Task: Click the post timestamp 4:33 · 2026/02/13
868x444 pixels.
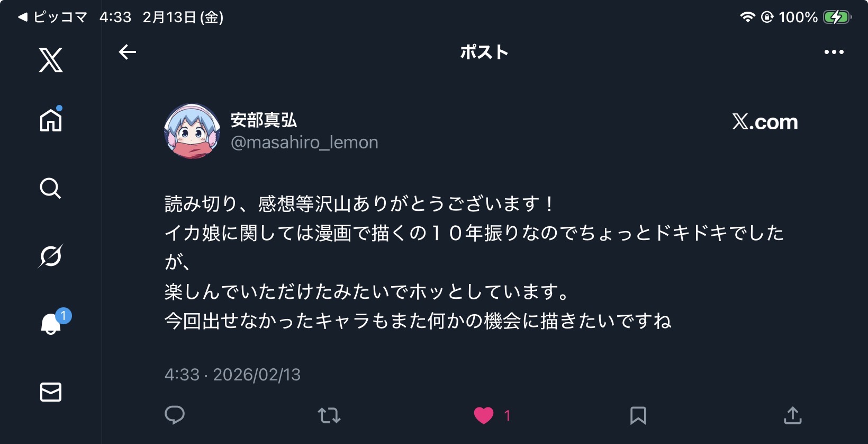Action: tap(232, 375)
